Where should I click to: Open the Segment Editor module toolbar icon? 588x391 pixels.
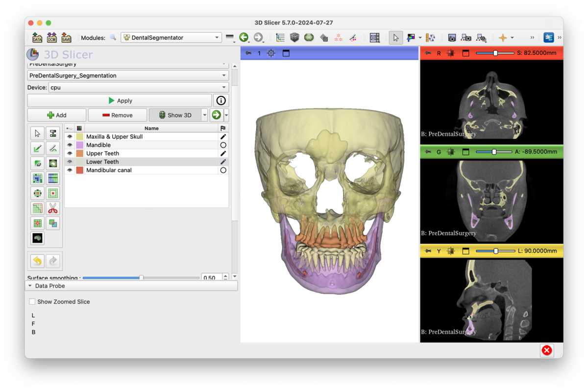click(353, 38)
